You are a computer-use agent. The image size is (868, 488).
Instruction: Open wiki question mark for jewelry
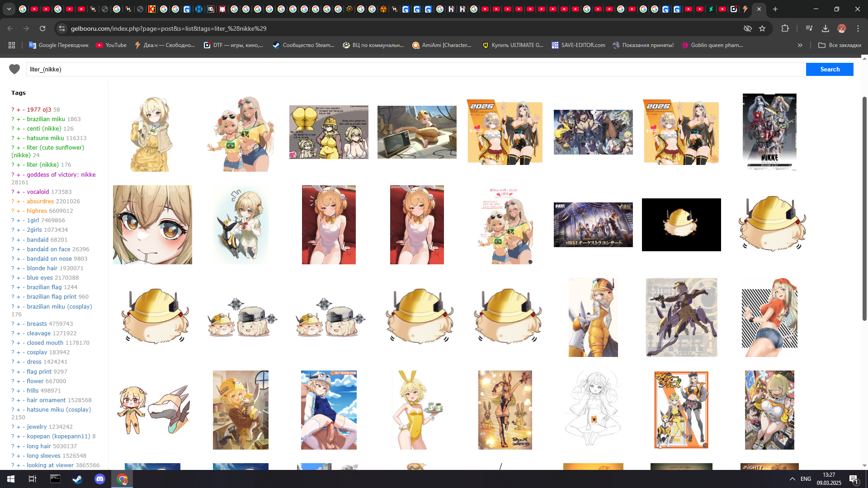click(13, 427)
